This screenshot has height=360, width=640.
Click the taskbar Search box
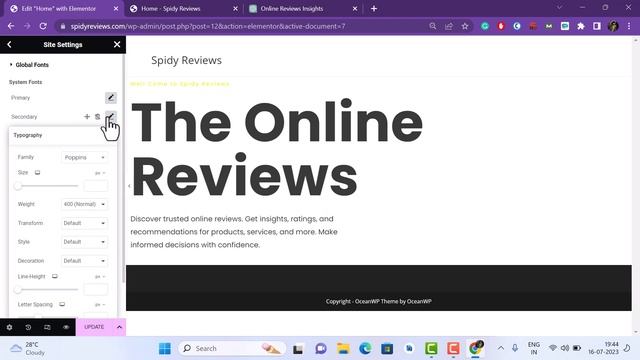[232, 349]
